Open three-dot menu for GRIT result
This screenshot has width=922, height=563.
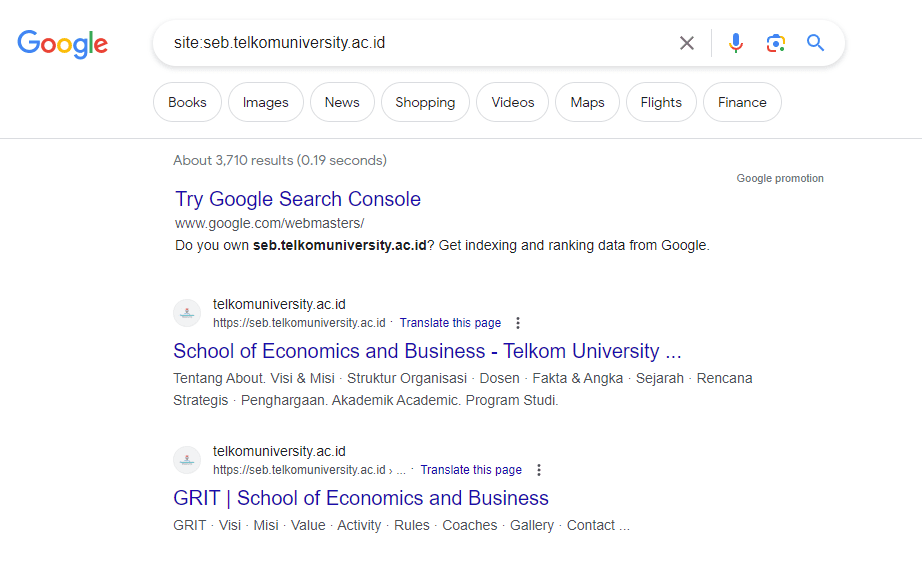pyautogui.click(x=539, y=470)
